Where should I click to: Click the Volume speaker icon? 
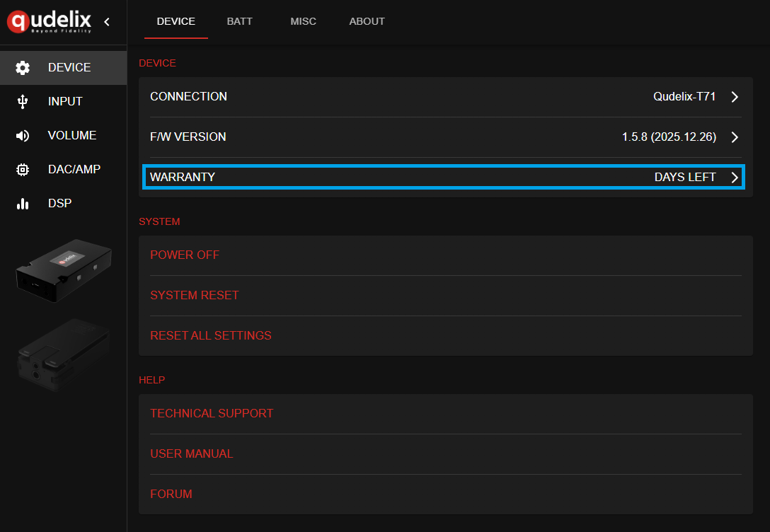click(x=23, y=136)
